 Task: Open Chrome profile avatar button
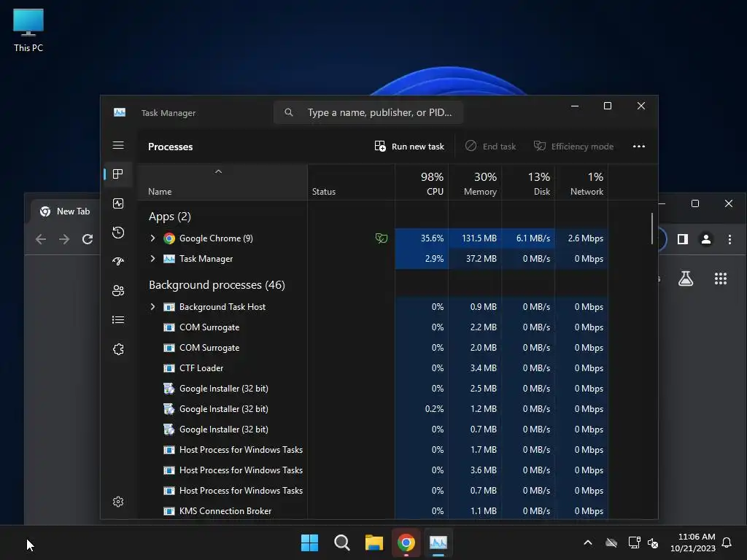tap(706, 239)
